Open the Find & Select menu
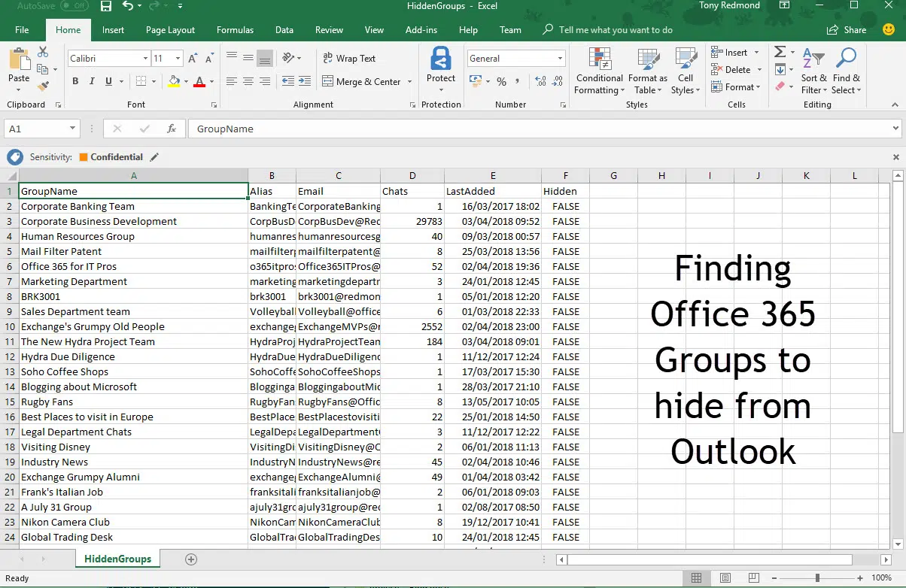Image resolution: width=906 pixels, height=588 pixels. pos(847,71)
